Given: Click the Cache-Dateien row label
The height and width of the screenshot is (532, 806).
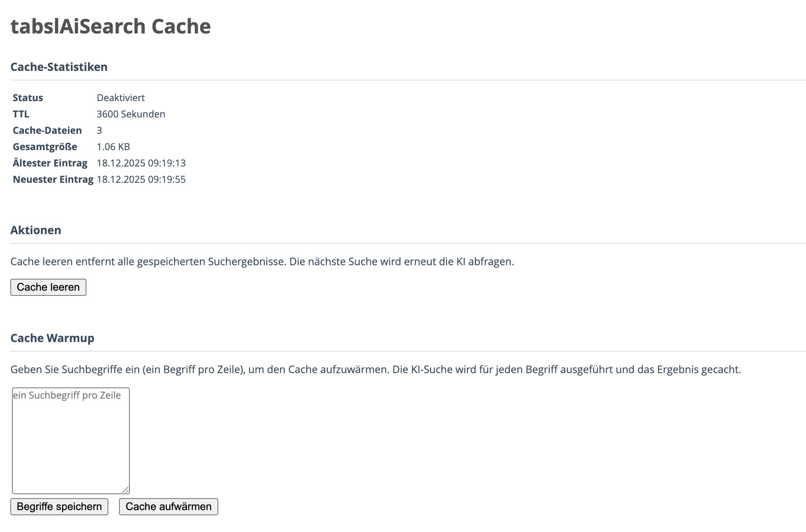Looking at the screenshot, I should [x=47, y=131].
